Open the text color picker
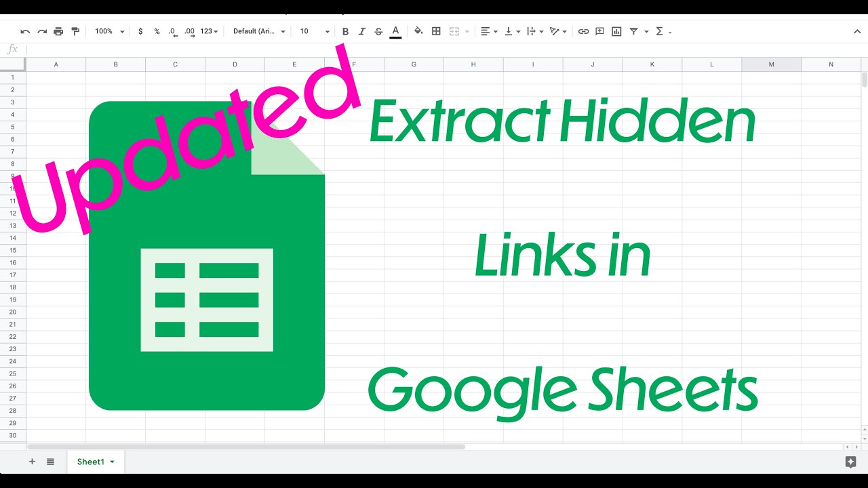 click(x=395, y=31)
